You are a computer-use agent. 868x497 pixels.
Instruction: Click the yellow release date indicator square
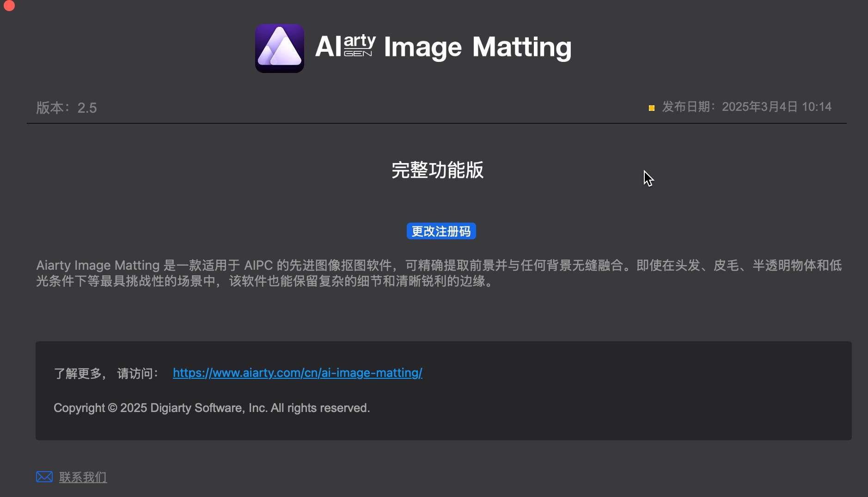click(x=652, y=108)
